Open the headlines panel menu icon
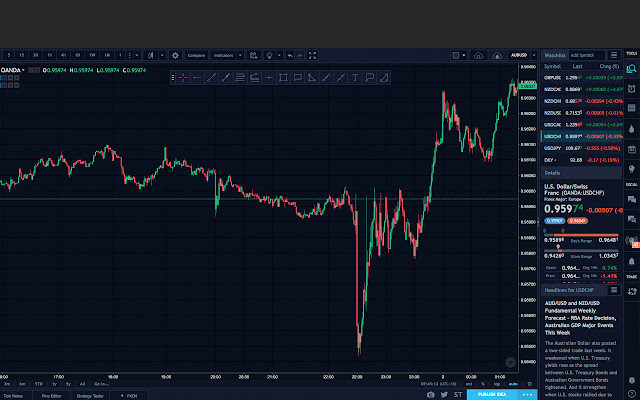Viewport: 640px width, 400px height. [613, 290]
